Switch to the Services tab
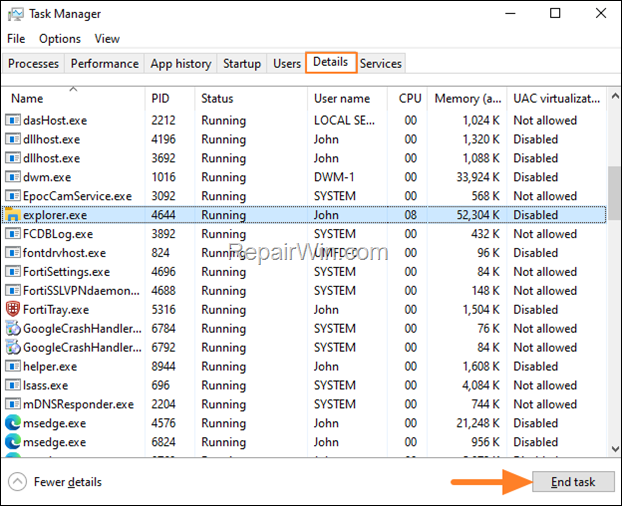622x506 pixels. click(381, 63)
